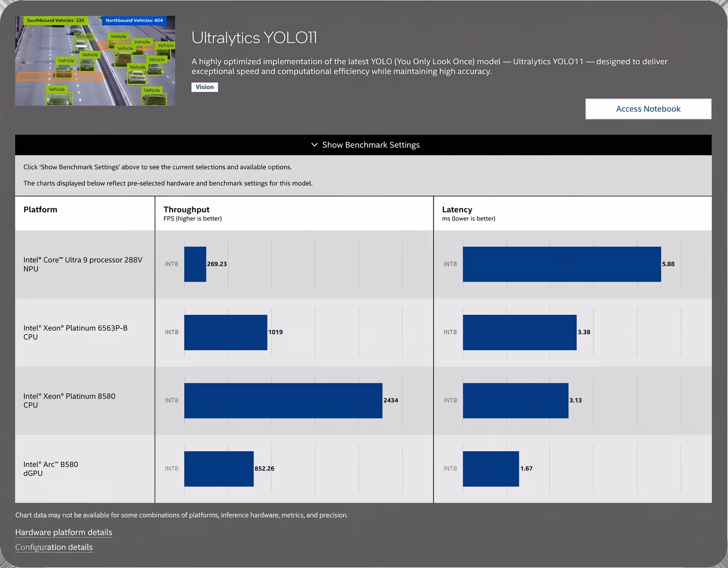
Task: Click the FPS (higher is better) subtitle
Action: pyautogui.click(x=193, y=219)
